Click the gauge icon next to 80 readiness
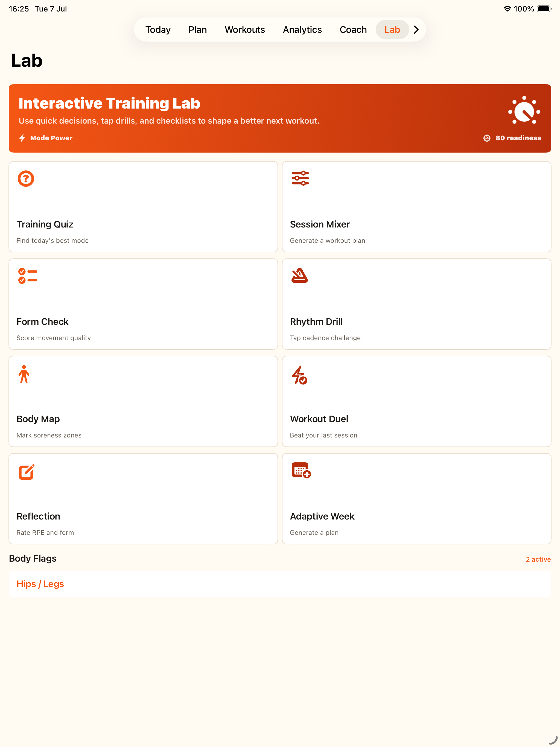Screen dimensions: 560x747 (487, 138)
